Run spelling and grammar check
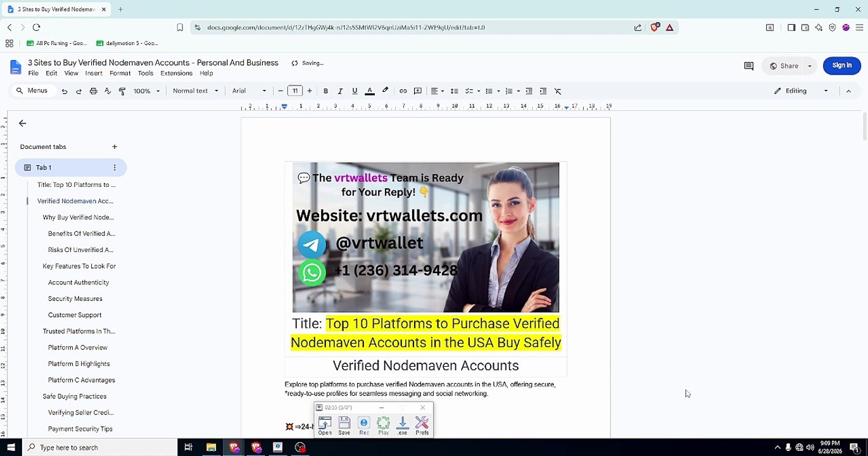Screen dimensions: 868x456 pyautogui.click(x=108, y=91)
